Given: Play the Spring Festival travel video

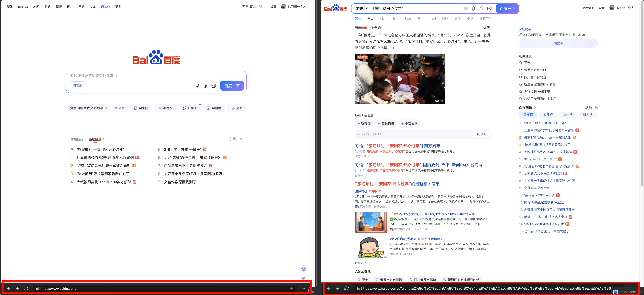Looking at the screenshot, I should (x=400, y=79).
